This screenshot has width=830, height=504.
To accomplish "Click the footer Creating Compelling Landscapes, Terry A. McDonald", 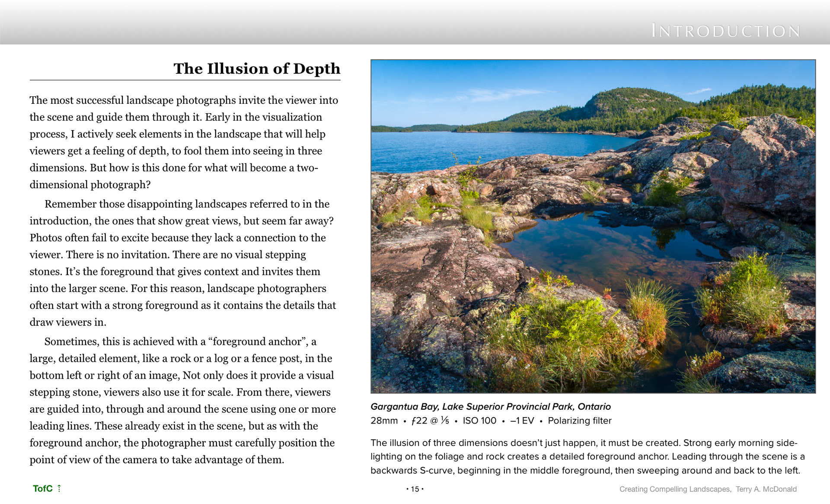I will click(708, 489).
